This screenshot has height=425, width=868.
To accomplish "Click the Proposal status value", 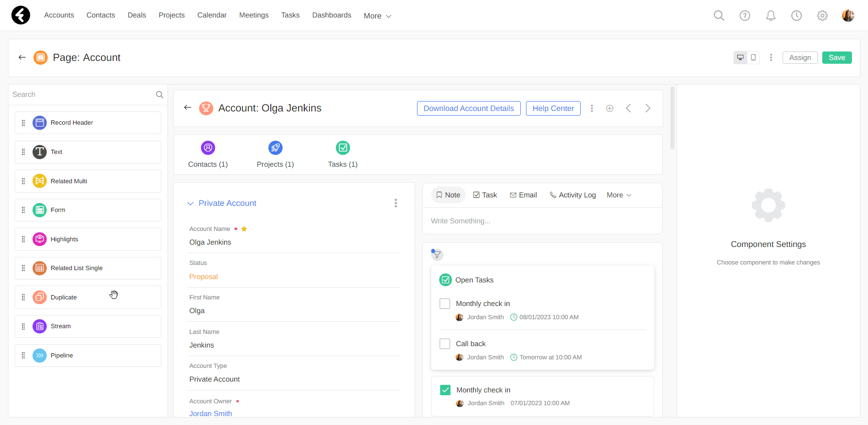I will pyautogui.click(x=203, y=277).
